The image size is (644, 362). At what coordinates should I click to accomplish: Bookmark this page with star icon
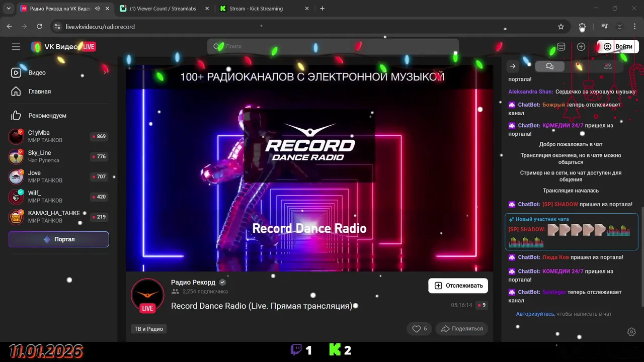coord(561,27)
